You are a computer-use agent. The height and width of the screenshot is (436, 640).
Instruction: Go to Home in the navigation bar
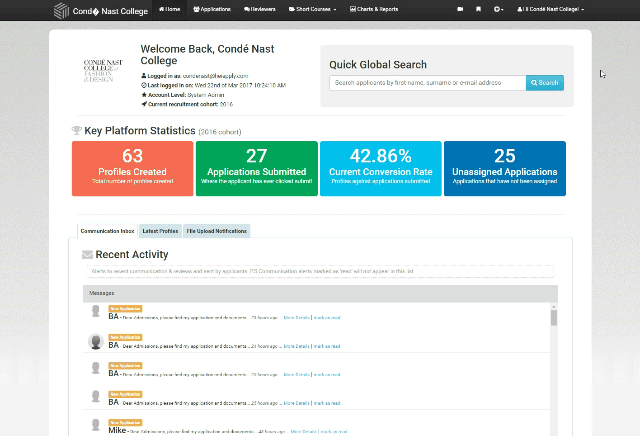pyautogui.click(x=169, y=9)
